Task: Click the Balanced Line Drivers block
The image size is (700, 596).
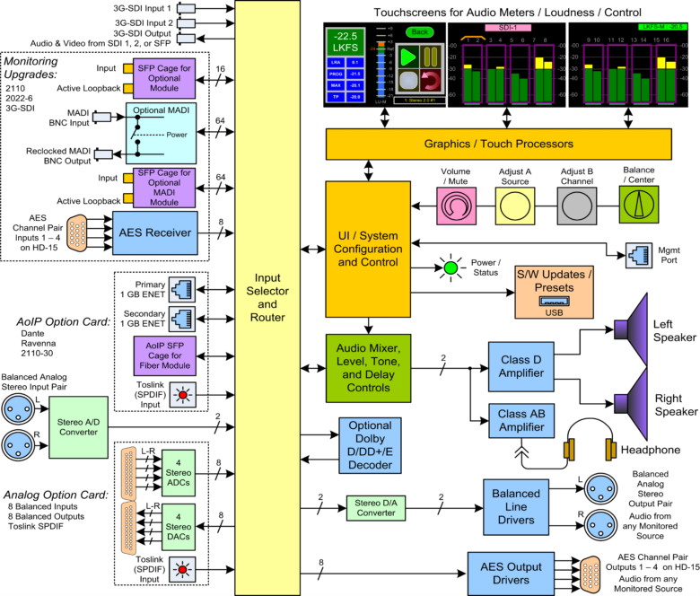Action: [x=516, y=508]
